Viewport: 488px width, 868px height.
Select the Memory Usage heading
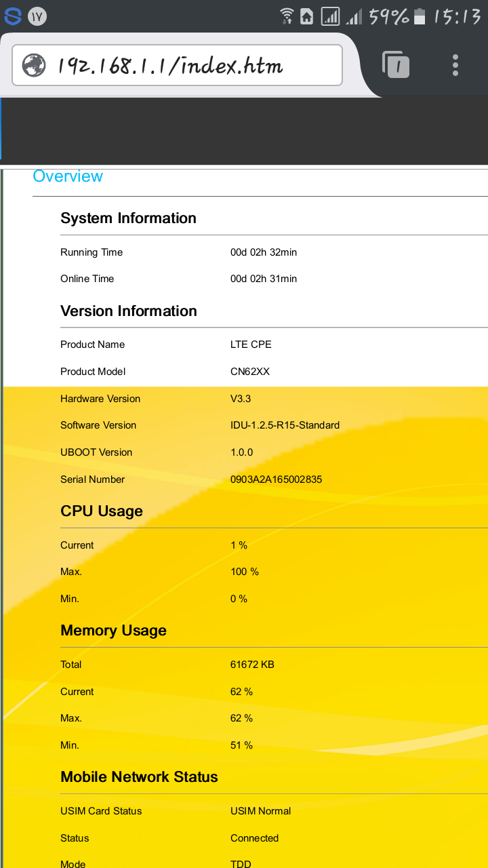click(x=113, y=631)
